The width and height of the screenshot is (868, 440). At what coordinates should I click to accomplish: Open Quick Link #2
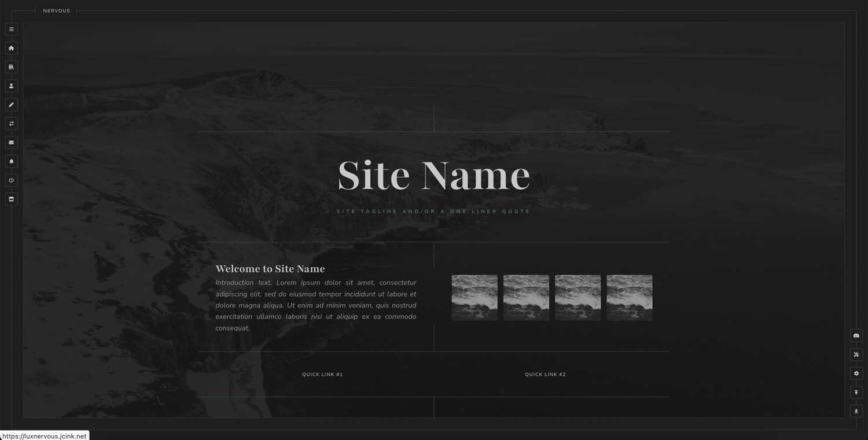click(x=545, y=375)
